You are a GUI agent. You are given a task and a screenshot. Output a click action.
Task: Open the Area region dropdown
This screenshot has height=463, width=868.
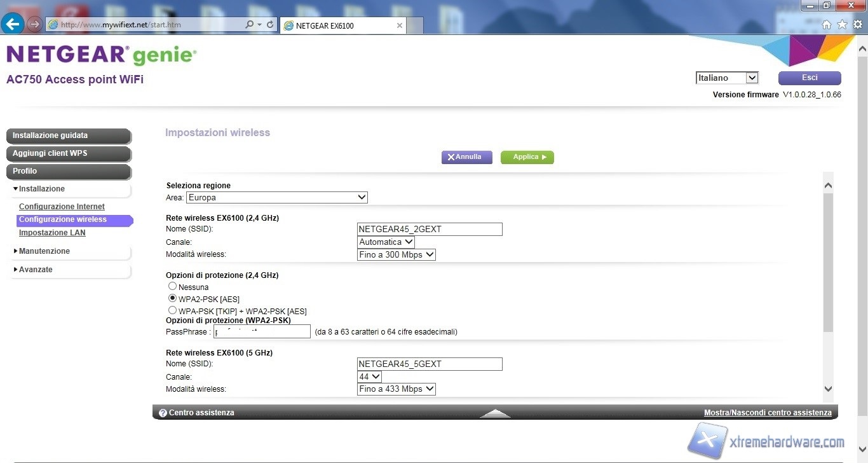277,198
